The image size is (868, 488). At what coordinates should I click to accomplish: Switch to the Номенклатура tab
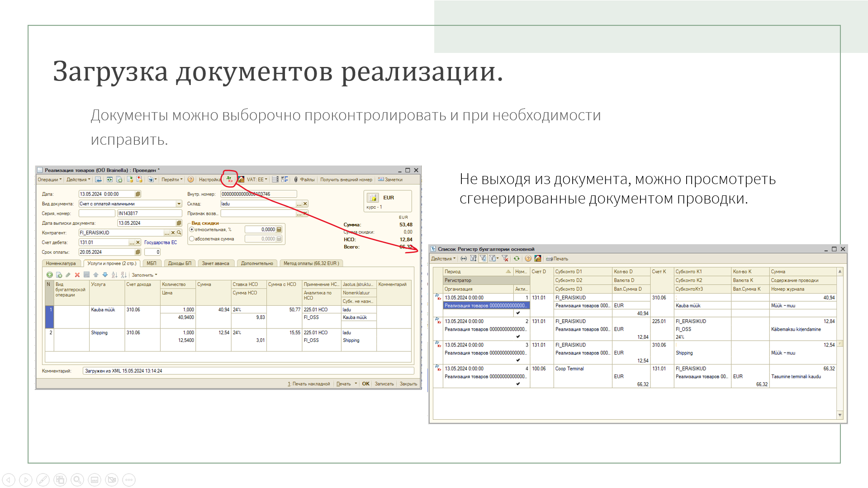click(x=61, y=263)
